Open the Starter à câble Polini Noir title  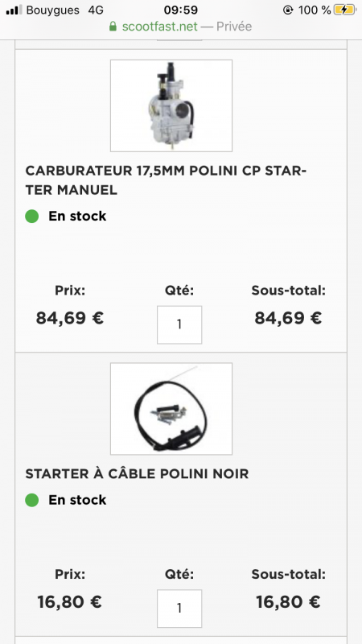(137, 473)
